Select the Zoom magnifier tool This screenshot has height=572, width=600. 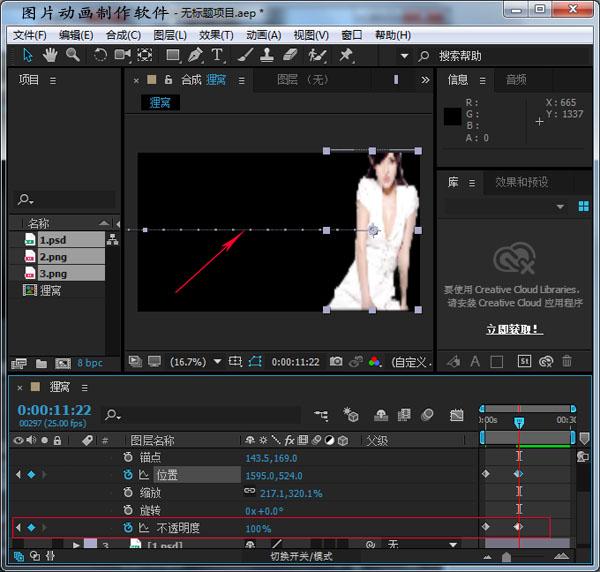coord(73,55)
